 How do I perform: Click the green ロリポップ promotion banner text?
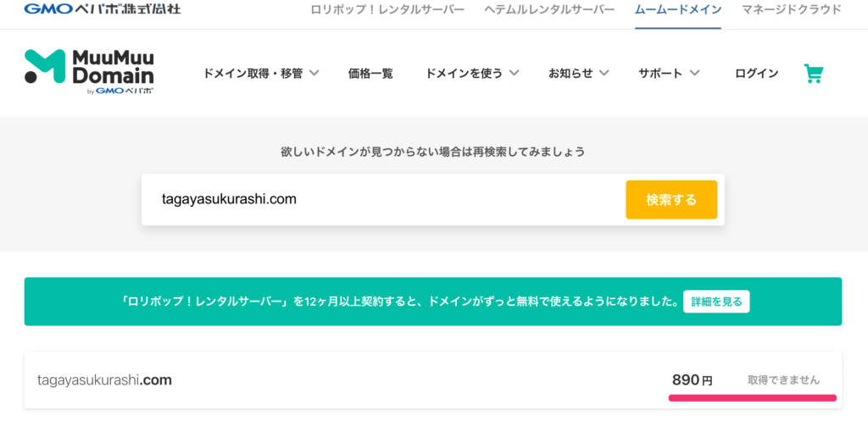click(398, 302)
